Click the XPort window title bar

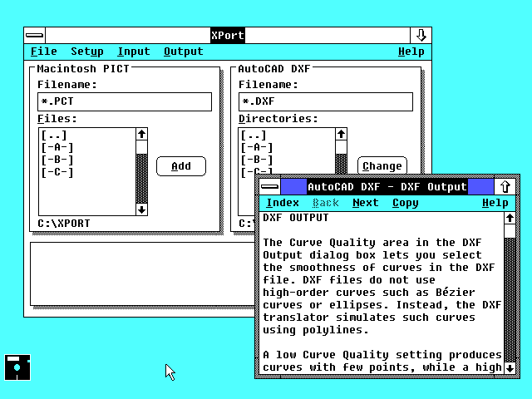[x=228, y=35]
